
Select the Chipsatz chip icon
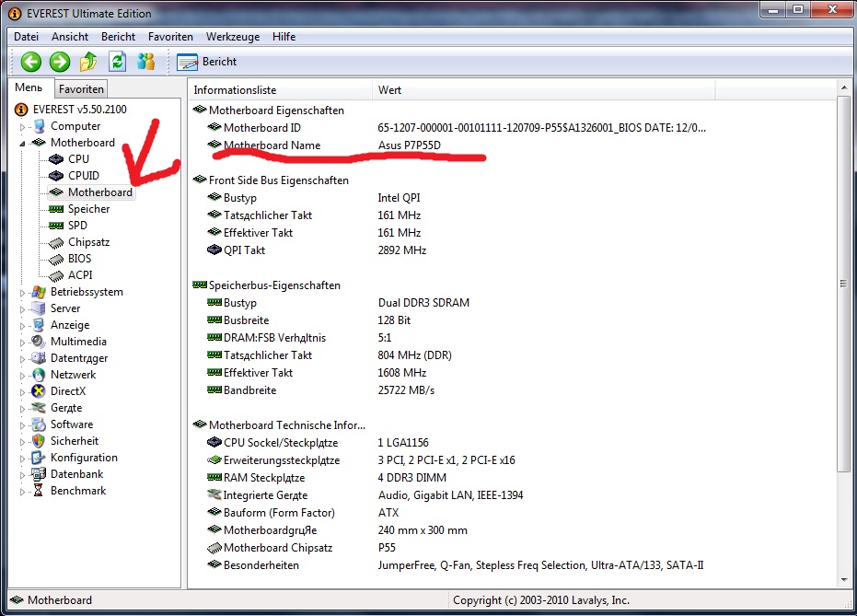(x=56, y=243)
